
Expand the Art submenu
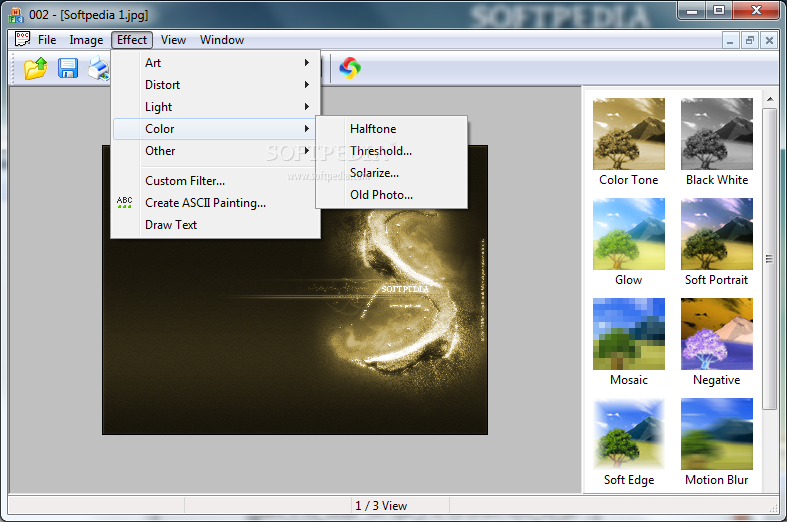(x=216, y=63)
